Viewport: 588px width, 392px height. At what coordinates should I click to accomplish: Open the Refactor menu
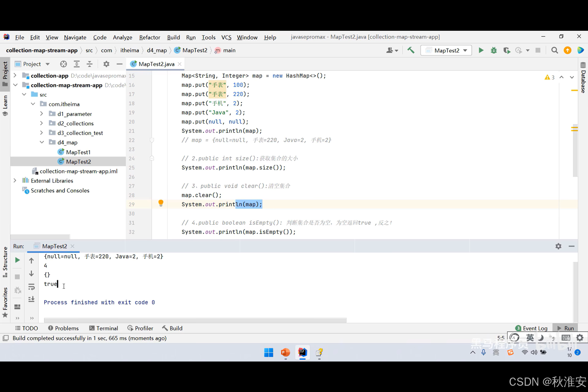149,37
